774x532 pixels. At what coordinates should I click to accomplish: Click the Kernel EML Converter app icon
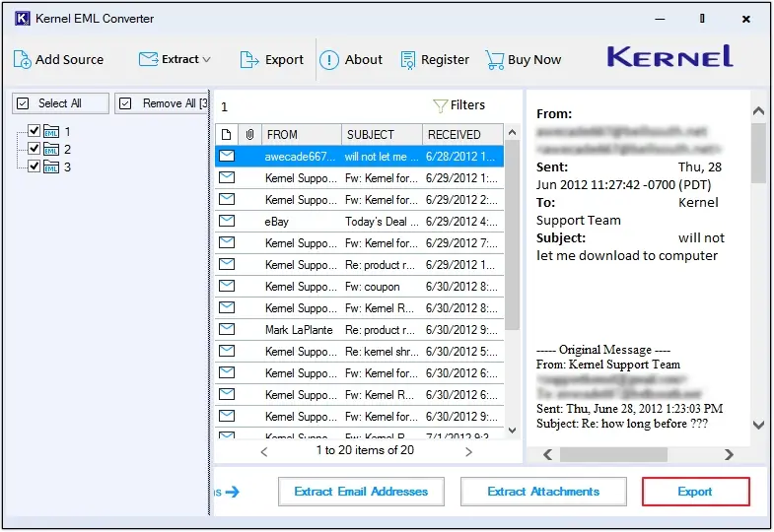point(22,19)
